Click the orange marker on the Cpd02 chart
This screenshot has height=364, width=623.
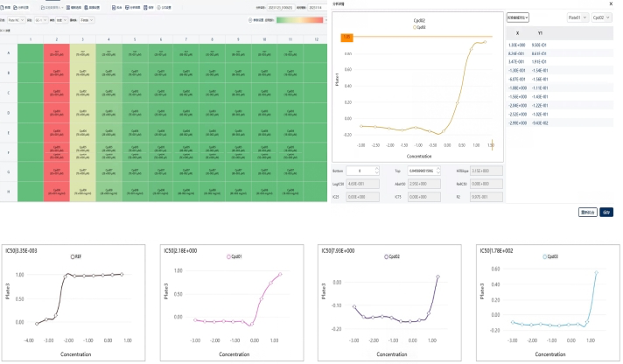(x=346, y=38)
